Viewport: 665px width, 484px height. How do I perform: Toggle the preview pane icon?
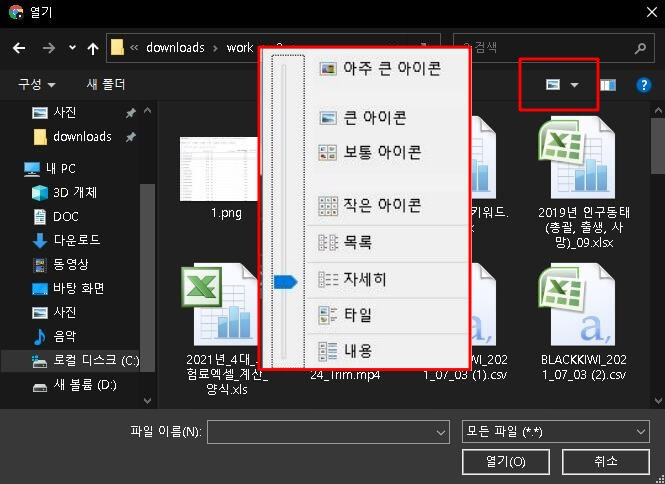608,85
